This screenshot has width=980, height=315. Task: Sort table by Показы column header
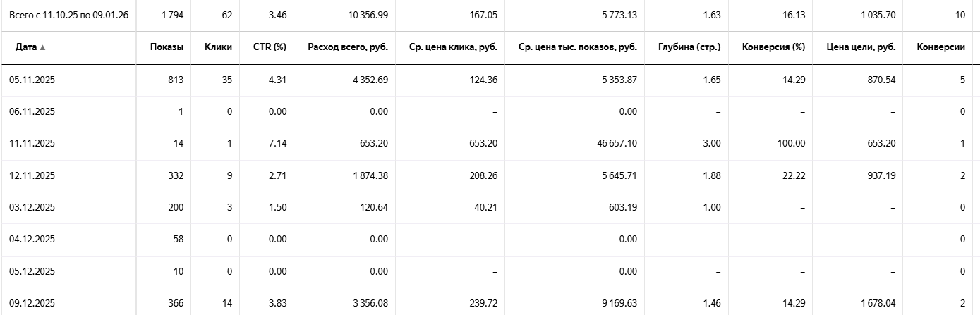click(167, 47)
